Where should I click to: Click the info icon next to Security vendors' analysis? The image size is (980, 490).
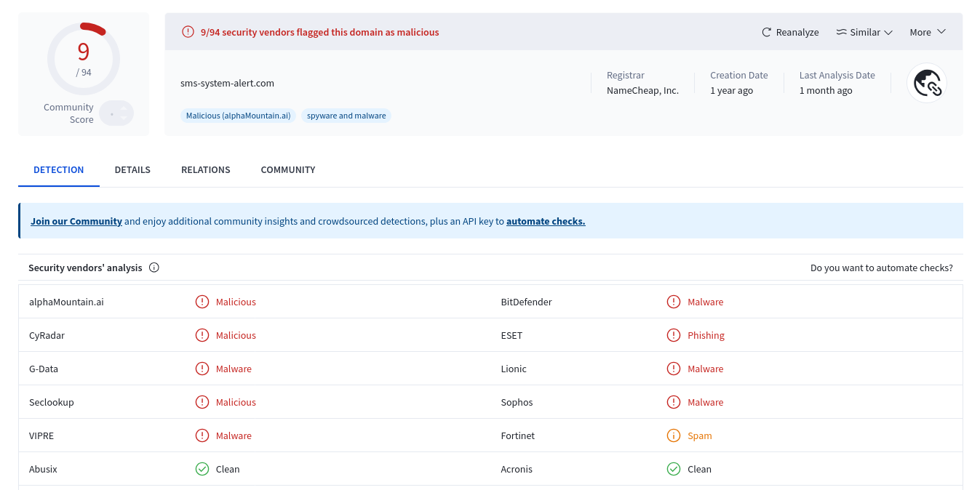coord(154,268)
